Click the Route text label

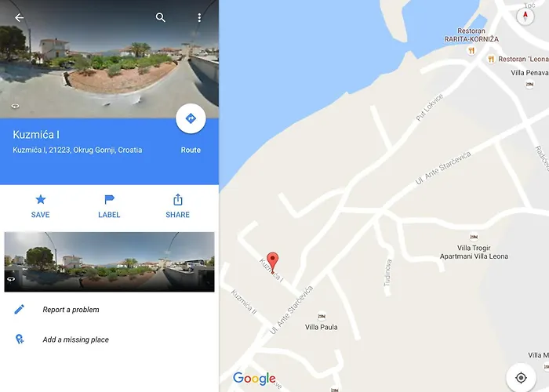(191, 151)
